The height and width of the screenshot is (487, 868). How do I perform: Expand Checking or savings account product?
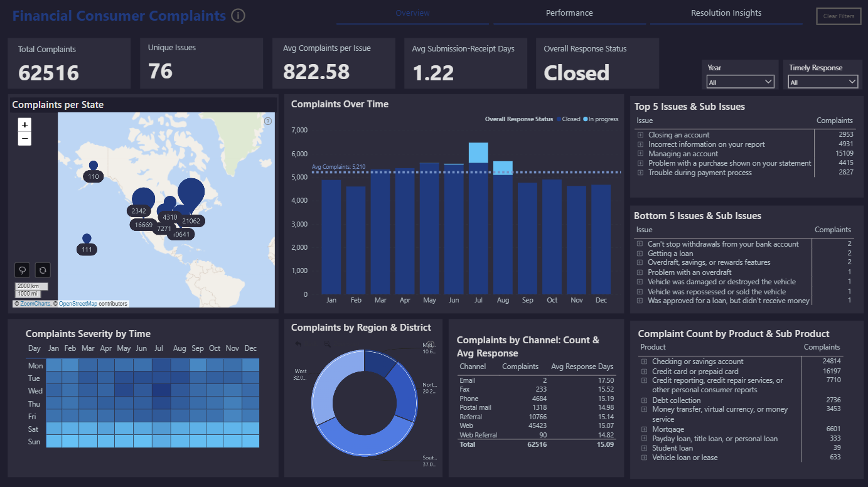(644, 361)
